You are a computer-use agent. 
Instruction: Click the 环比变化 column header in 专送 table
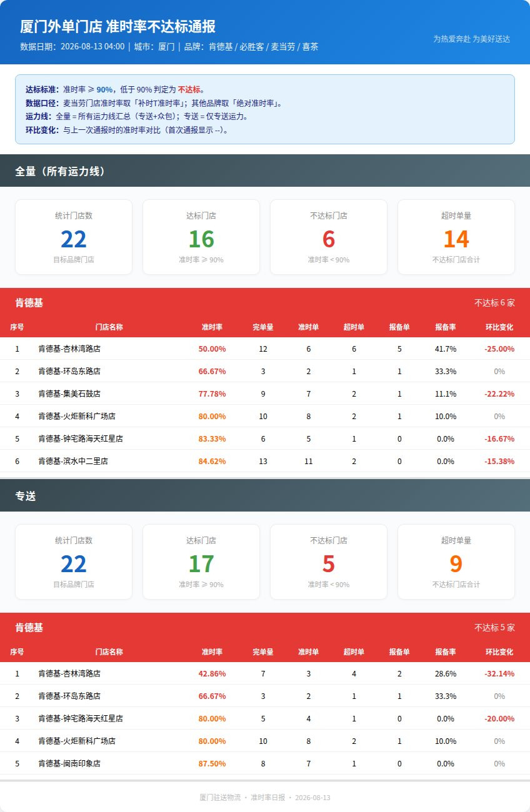499,651
